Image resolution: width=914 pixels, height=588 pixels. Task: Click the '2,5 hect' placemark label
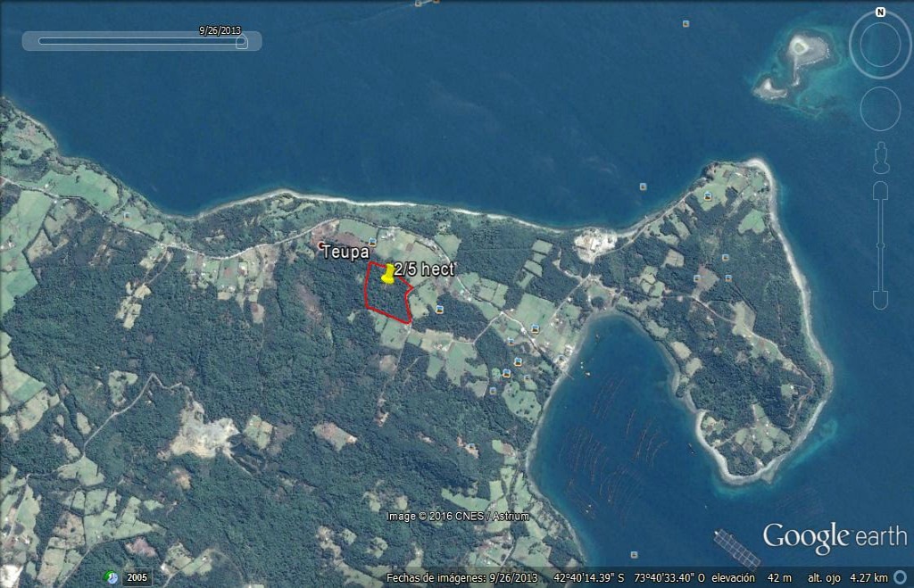pyautogui.click(x=425, y=269)
